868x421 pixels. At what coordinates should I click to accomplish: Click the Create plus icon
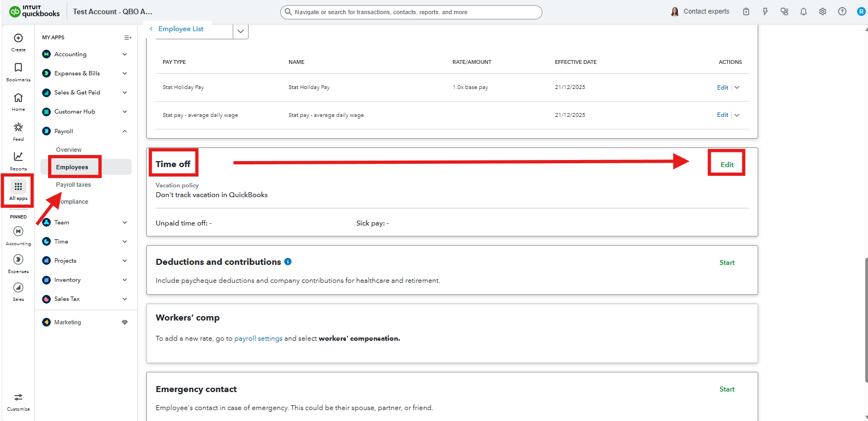coord(18,38)
